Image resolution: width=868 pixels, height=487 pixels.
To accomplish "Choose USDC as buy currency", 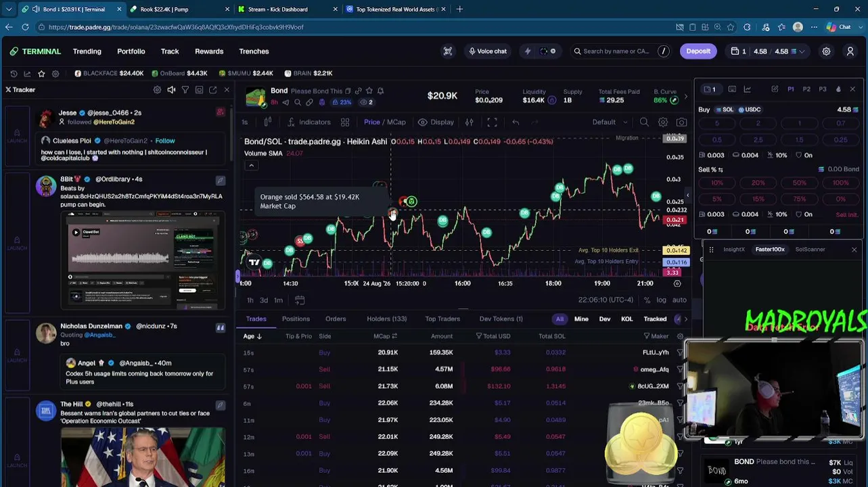I will [750, 110].
